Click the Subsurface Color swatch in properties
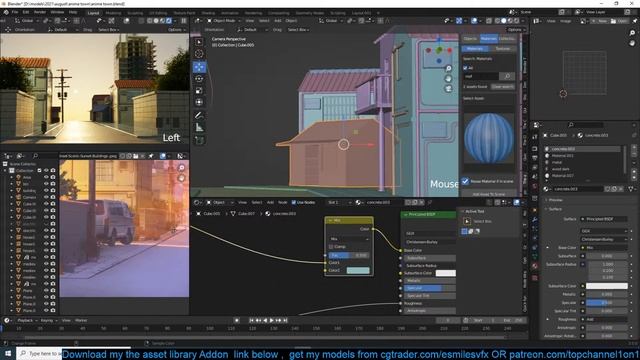The width and height of the screenshot is (640, 360). pyautogui.click(x=607, y=286)
